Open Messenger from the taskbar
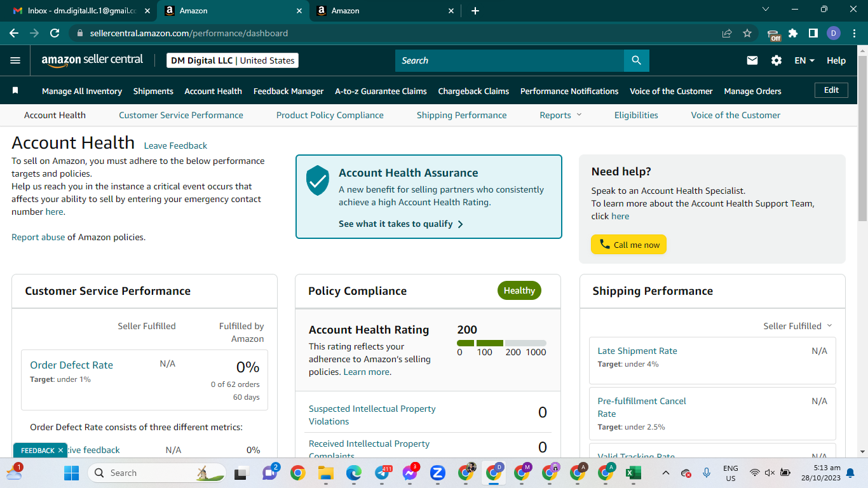868x488 pixels. pos(410,473)
